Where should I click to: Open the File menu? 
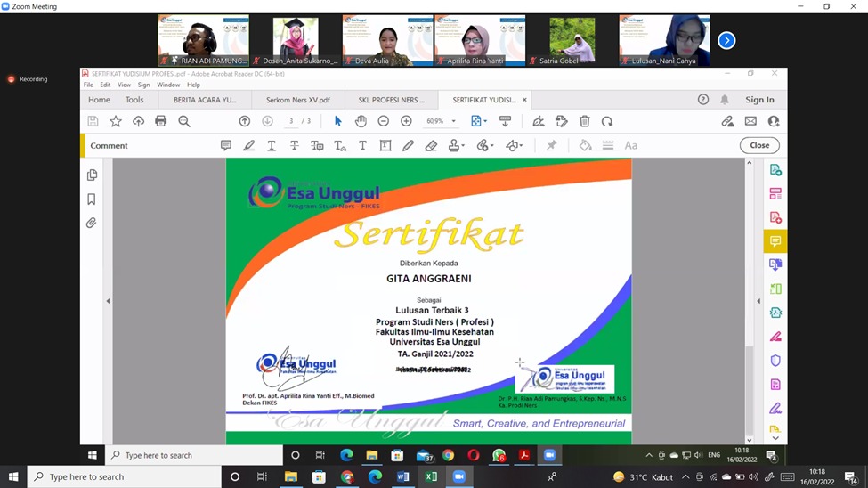(88, 85)
